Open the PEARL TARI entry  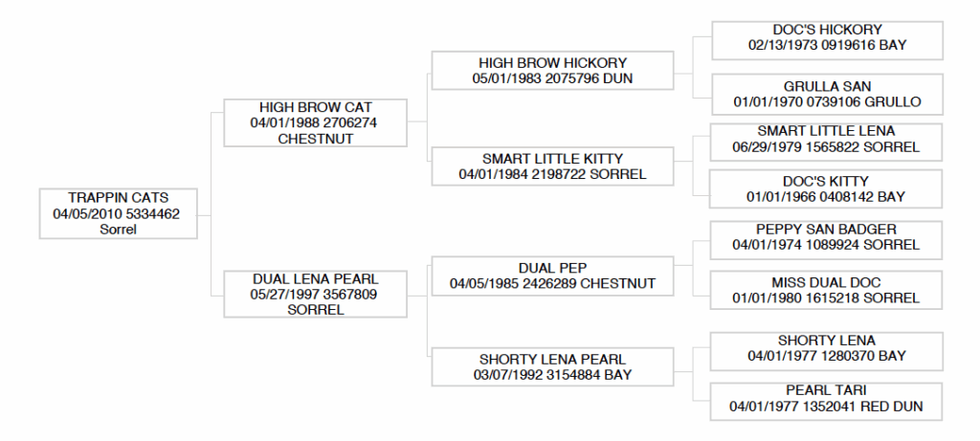click(827, 399)
